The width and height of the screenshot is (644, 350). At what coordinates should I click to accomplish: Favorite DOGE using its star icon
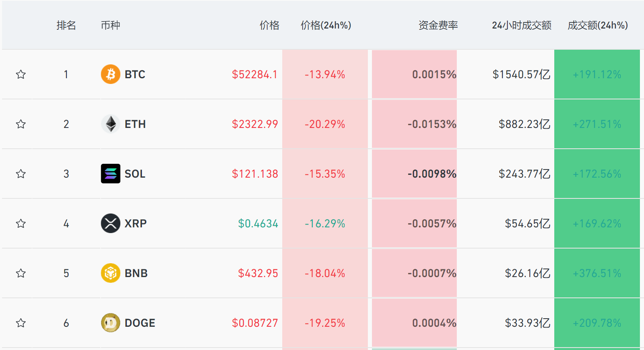(21, 323)
